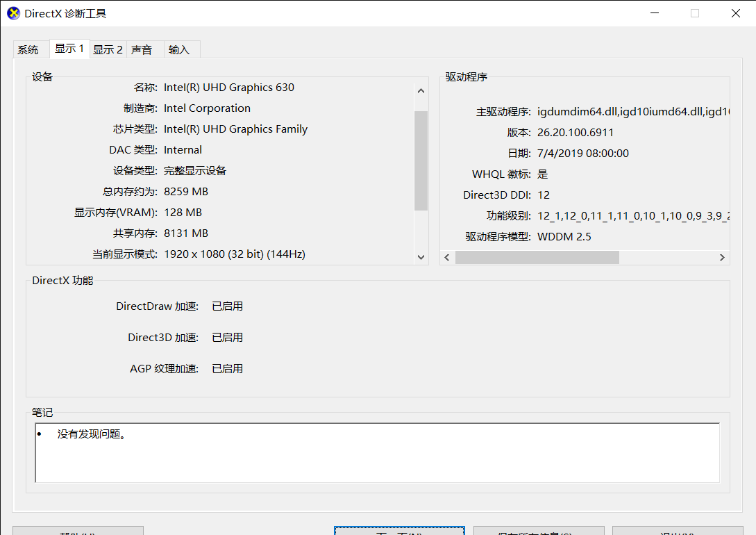Click the WHQL 徽标 value 是
Viewport: 756px width, 535px height.
[x=543, y=174]
